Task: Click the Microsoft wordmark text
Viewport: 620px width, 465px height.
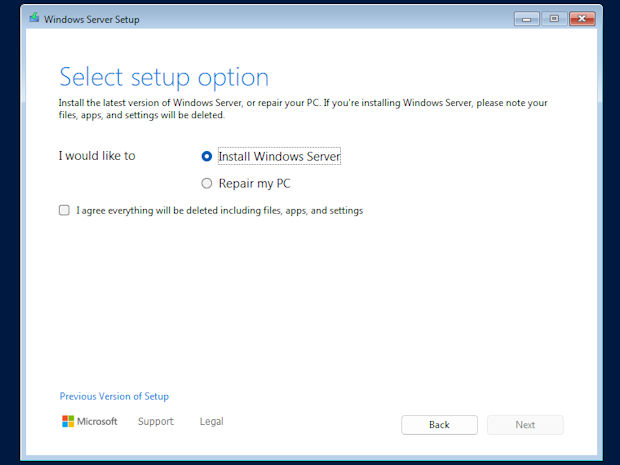Action: click(x=97, y=421)
